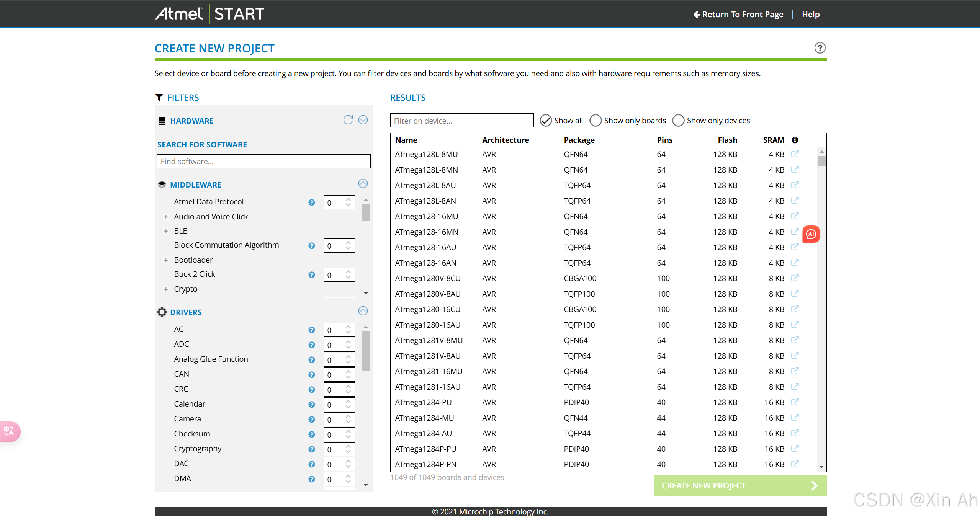Select the Show all radio option
The image size is (980, 516).
(x=545, y=121)
